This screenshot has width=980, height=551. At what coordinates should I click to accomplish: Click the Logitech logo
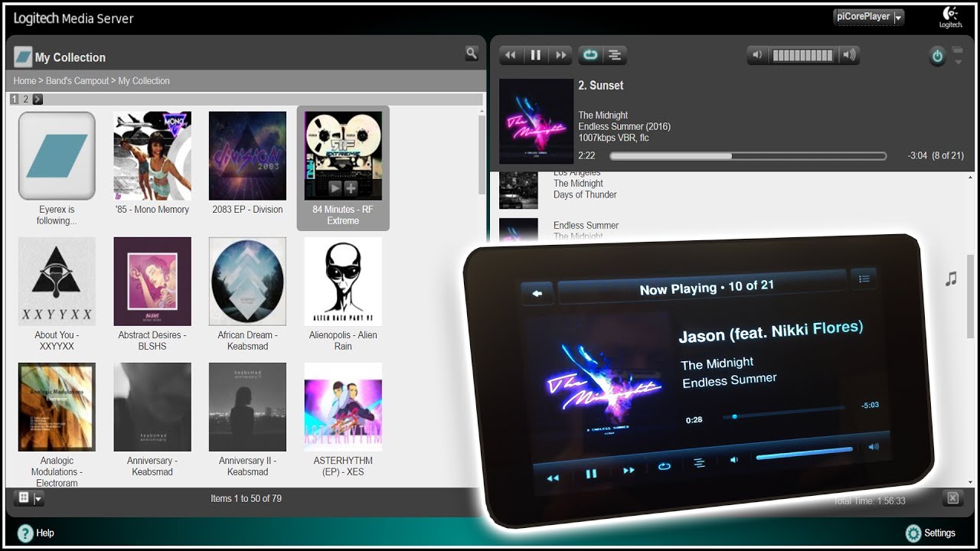951,17
